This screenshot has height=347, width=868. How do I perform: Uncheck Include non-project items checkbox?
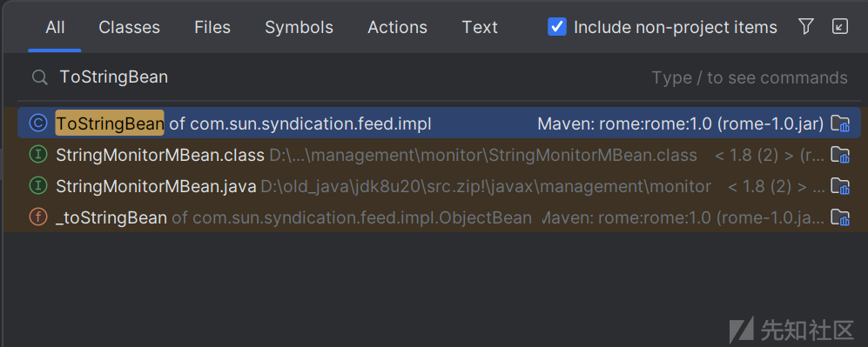(557, 26)
